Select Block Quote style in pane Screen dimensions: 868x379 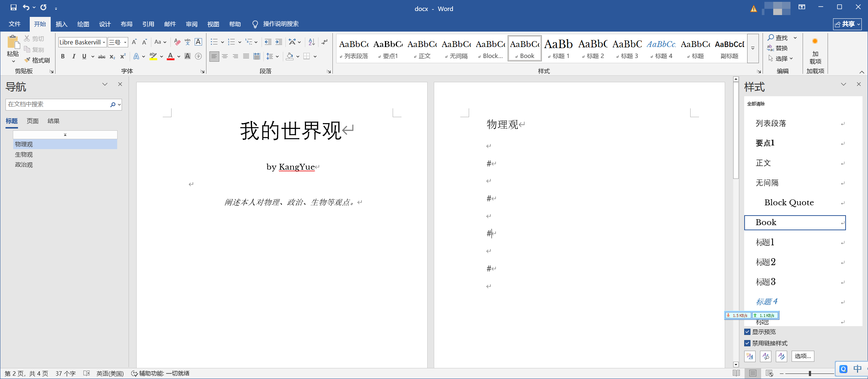point(795,203)
